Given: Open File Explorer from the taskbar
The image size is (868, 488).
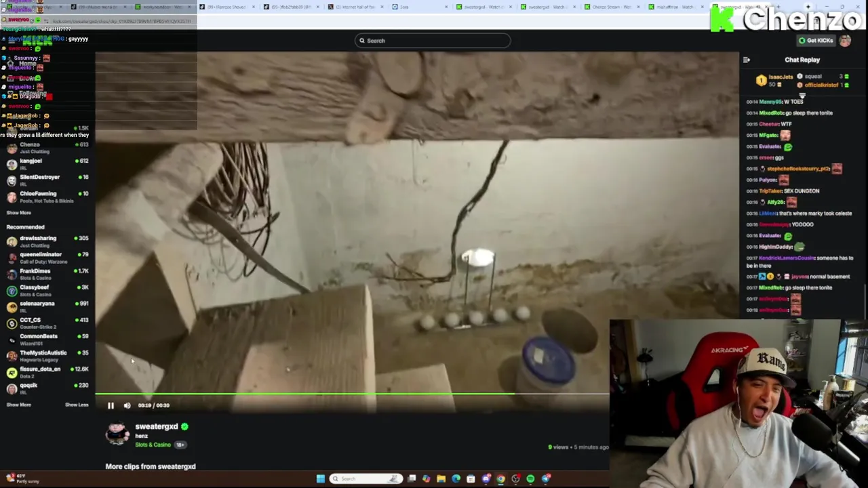Looking at the screenshot, I should pyautogui.click(x=441, y=479).
